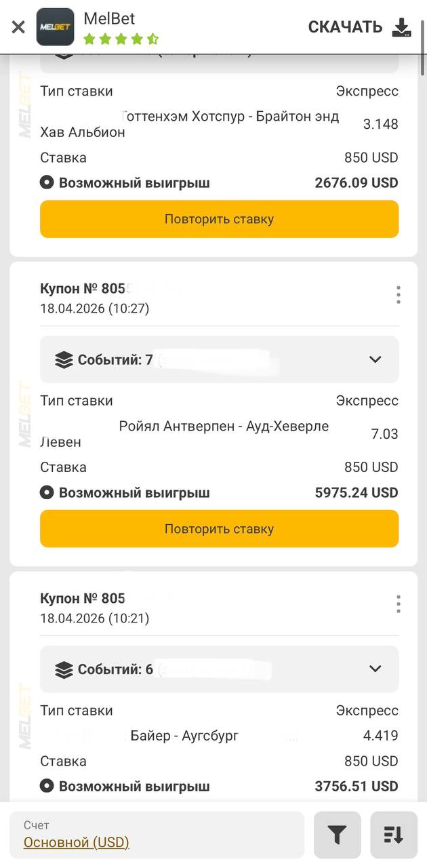Tap the MelBet app logo
Viewport: 427px width, 868px height.
[x=56, y=27]
